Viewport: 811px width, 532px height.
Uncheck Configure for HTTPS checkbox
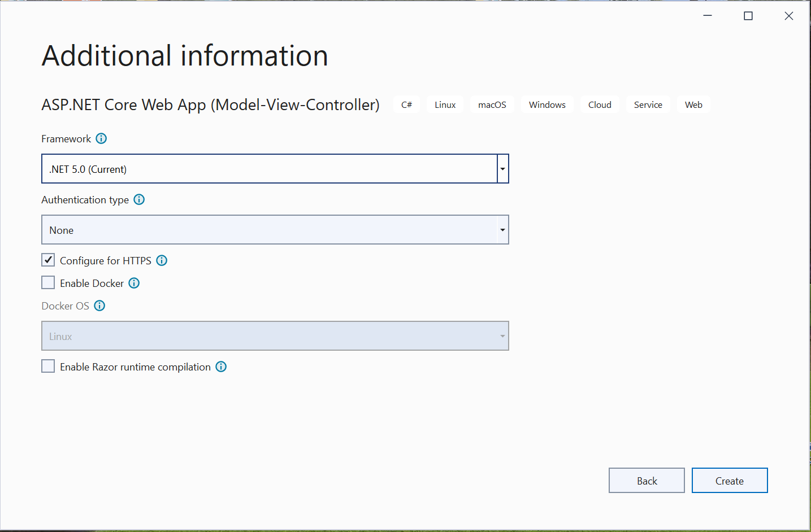[49, 260]
